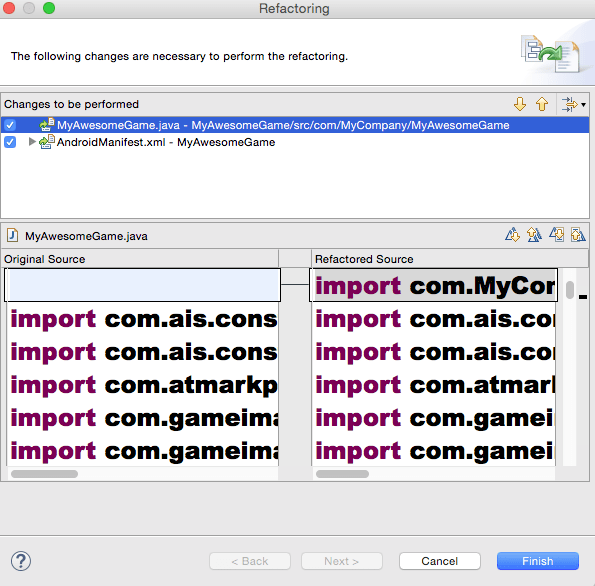Click first compare navigation icon above Refactored Source
595x586 pixels.
[x=512, y=235]
